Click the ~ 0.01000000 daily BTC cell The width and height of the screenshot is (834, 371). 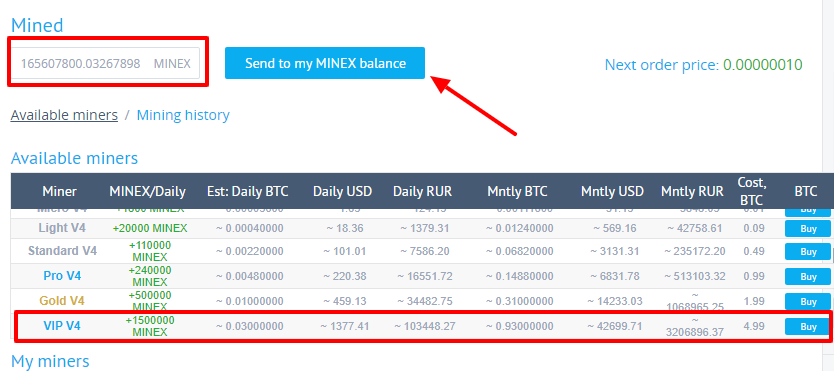[x=249, y=301]
